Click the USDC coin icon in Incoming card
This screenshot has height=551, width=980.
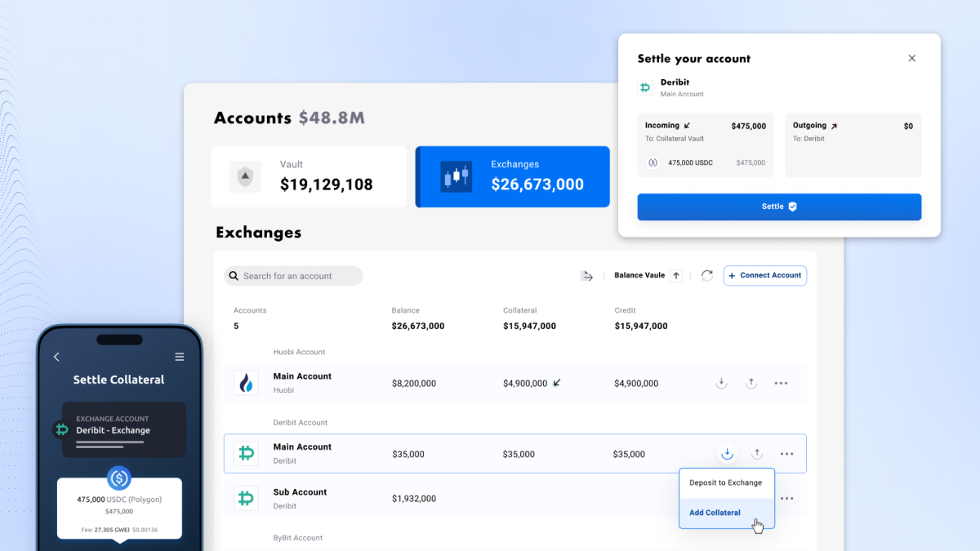(x=653, y=162)
